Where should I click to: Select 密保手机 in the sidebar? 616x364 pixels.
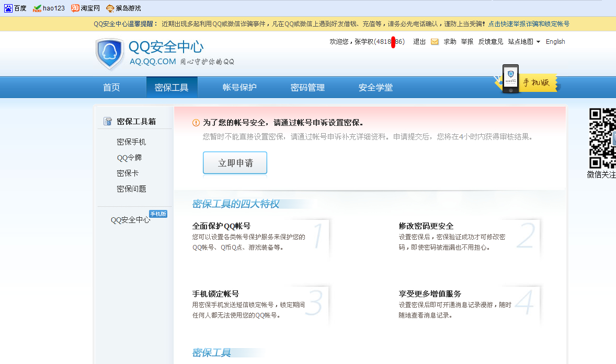tap(131, 142)
